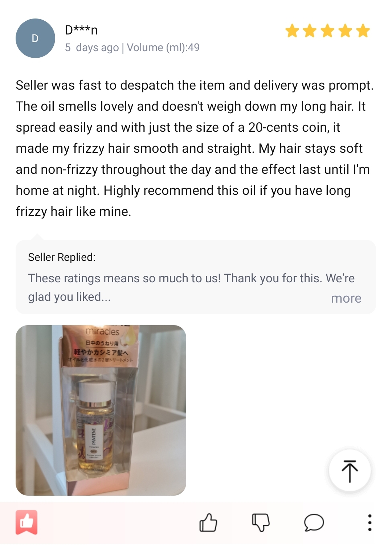Screen dimensions: 392x549
Task: Tap the 'Seller Replied:' heading
Action: [62, 257]
